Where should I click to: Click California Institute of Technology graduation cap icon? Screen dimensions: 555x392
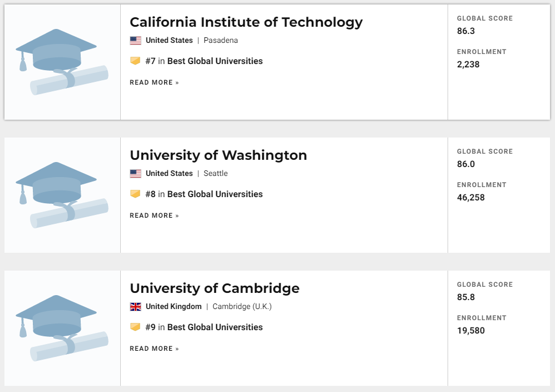[62, 62]
